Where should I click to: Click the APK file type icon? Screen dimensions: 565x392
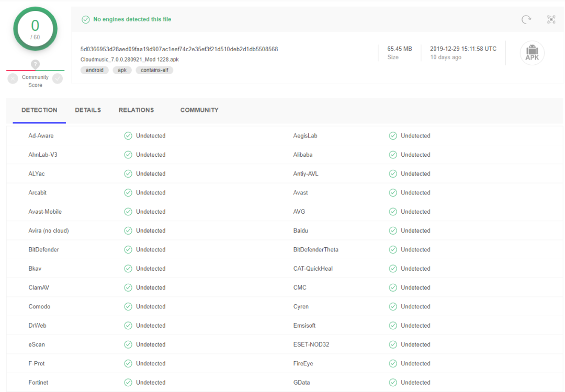532,53
